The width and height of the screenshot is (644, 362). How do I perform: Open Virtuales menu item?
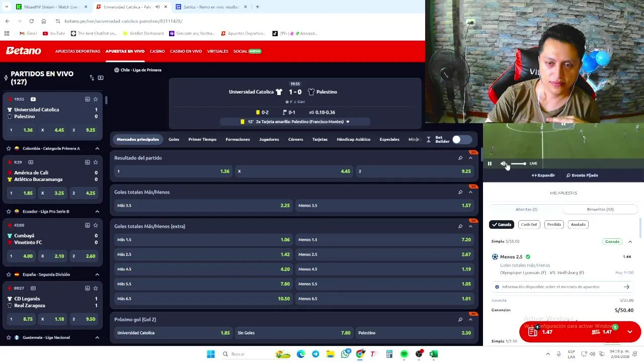pyautogui.click(x=217, y=51)
